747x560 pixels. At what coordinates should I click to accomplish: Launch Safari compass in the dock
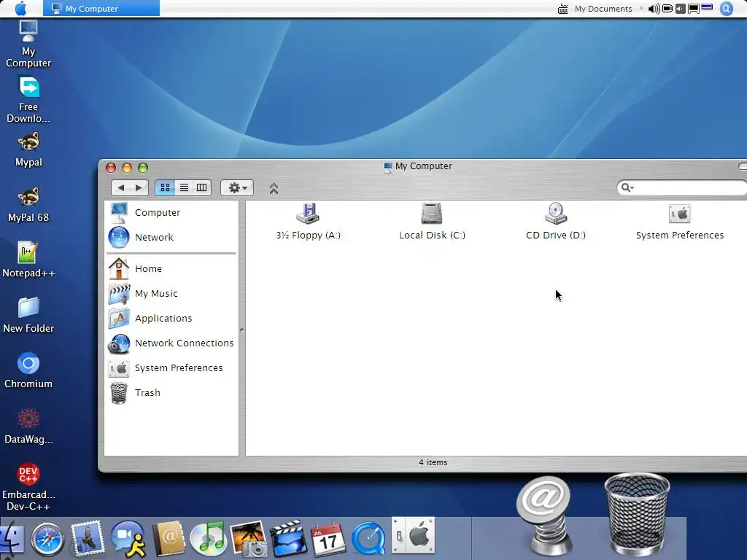click(47, 539)
